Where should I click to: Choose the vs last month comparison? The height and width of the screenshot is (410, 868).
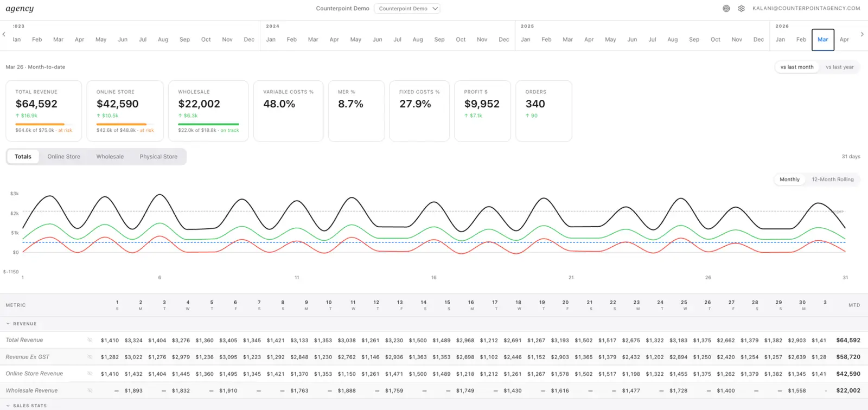pyautogui.click(x=797, y=67)
